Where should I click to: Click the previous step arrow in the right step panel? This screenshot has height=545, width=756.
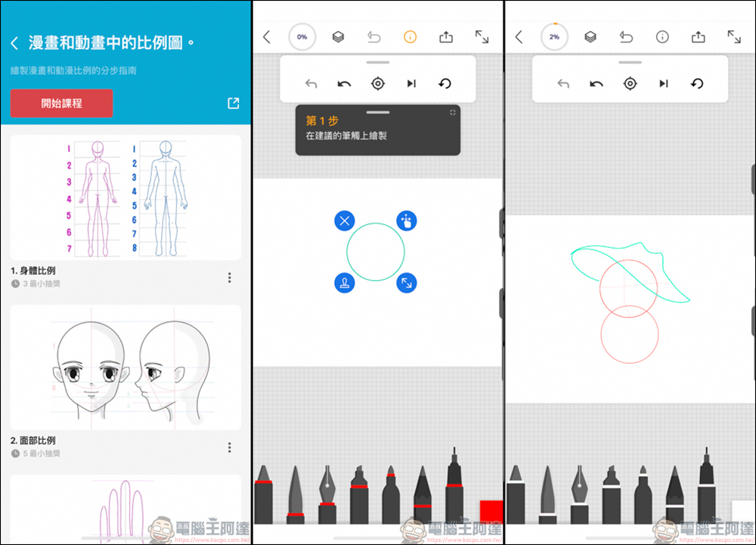(563, 84)
